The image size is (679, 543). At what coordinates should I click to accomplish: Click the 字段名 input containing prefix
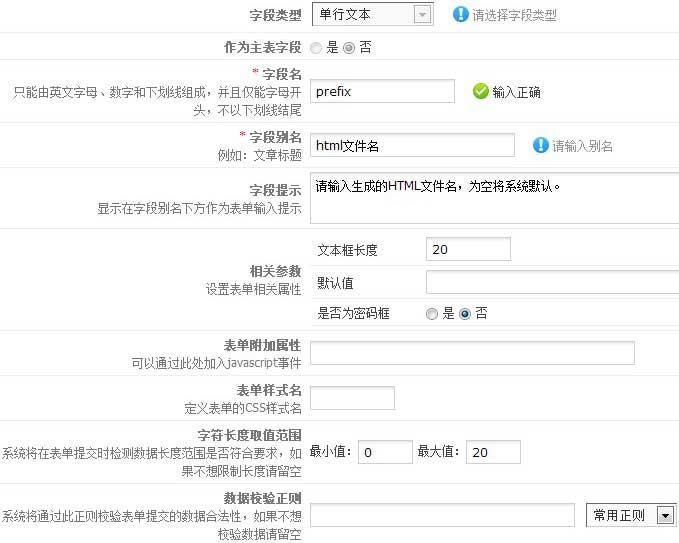pos(382,91)
